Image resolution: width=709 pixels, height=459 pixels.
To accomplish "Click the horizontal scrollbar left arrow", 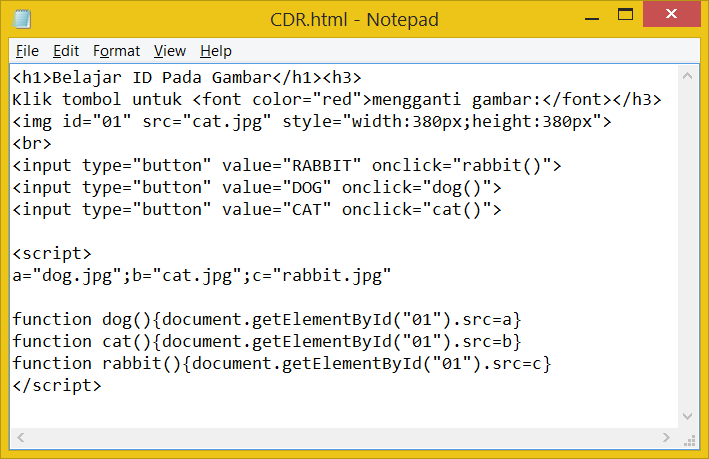I will coord(20,437).
